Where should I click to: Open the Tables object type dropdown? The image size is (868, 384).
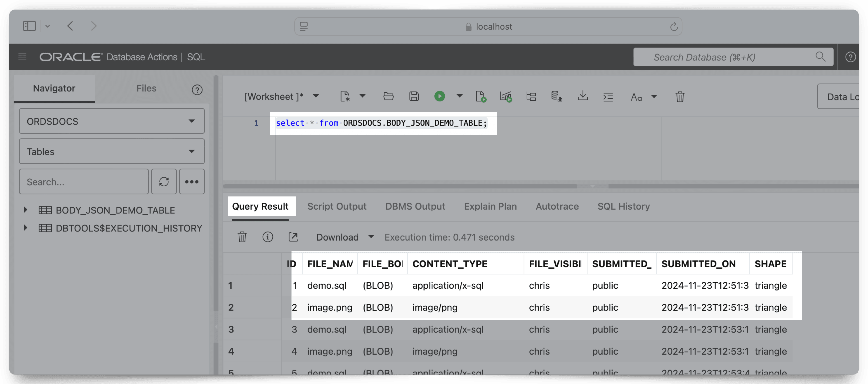[x=111, y=152]
